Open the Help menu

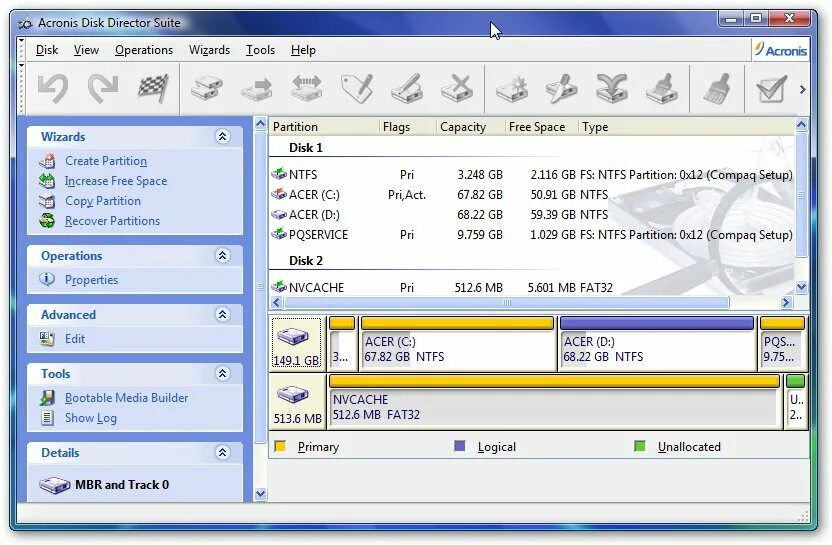tap(304, 50)
